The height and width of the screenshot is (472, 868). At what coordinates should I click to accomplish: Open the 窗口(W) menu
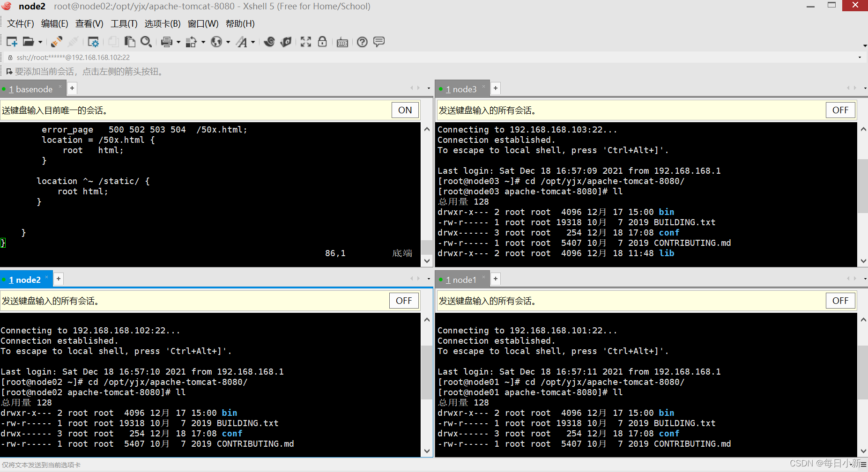coord(203,24)
